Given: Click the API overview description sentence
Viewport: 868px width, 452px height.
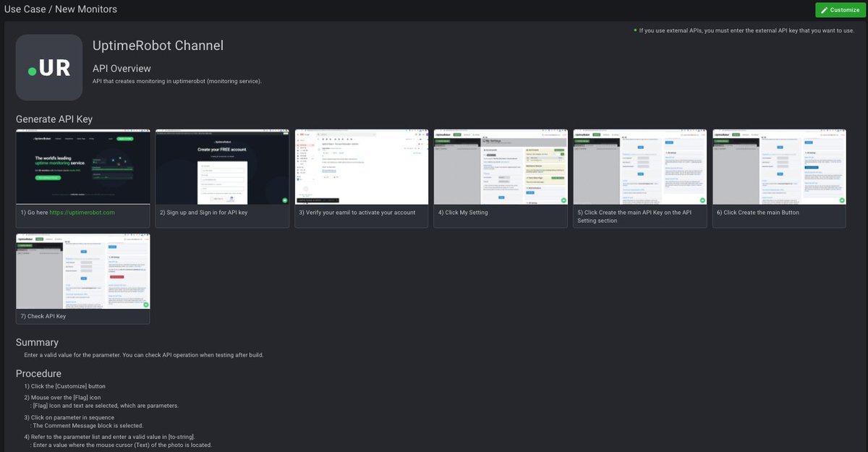Looking at the screenshot, I should point(177,81).
